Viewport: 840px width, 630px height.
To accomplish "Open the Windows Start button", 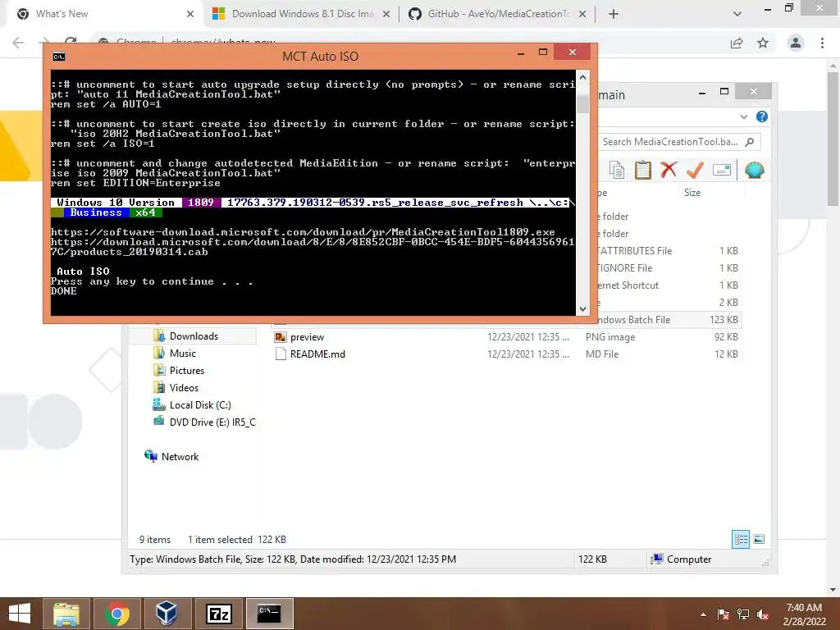I will pos(20,614).
